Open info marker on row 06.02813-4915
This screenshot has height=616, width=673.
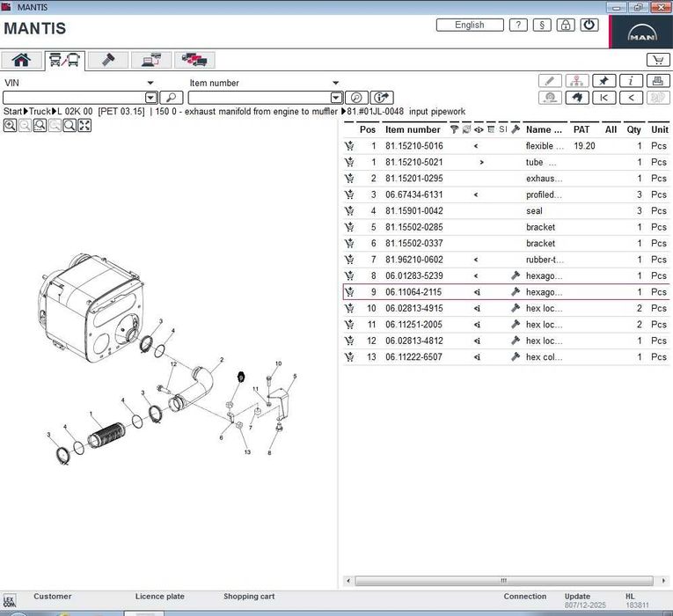(477, 308)
